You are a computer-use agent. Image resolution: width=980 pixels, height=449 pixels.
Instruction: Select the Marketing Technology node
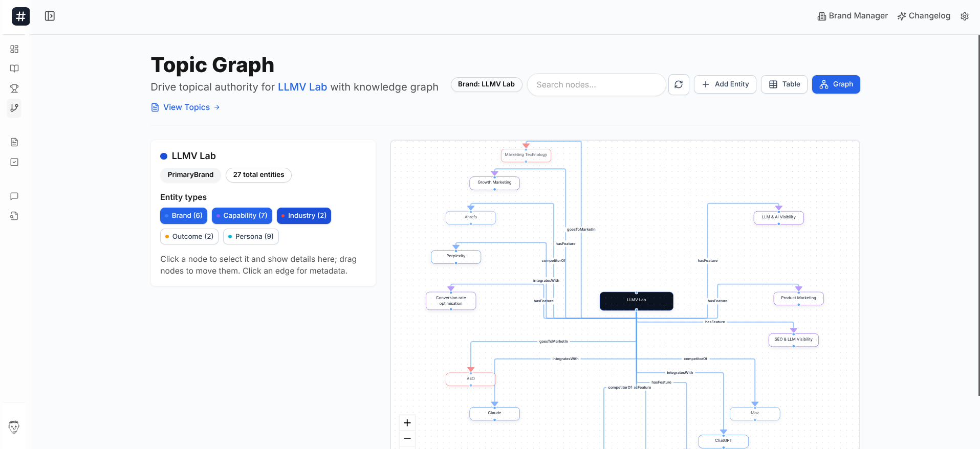[526, 155]
